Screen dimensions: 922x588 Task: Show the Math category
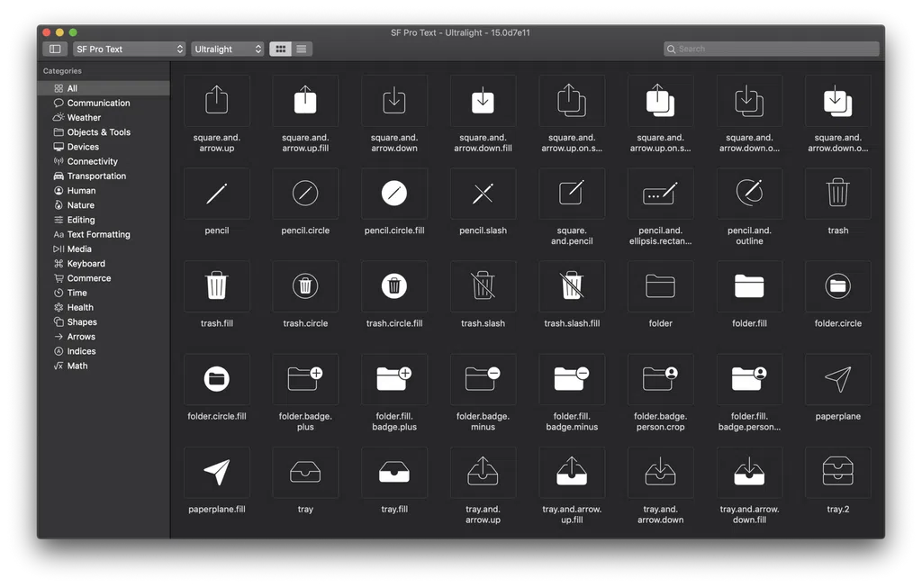coord(104,366)
